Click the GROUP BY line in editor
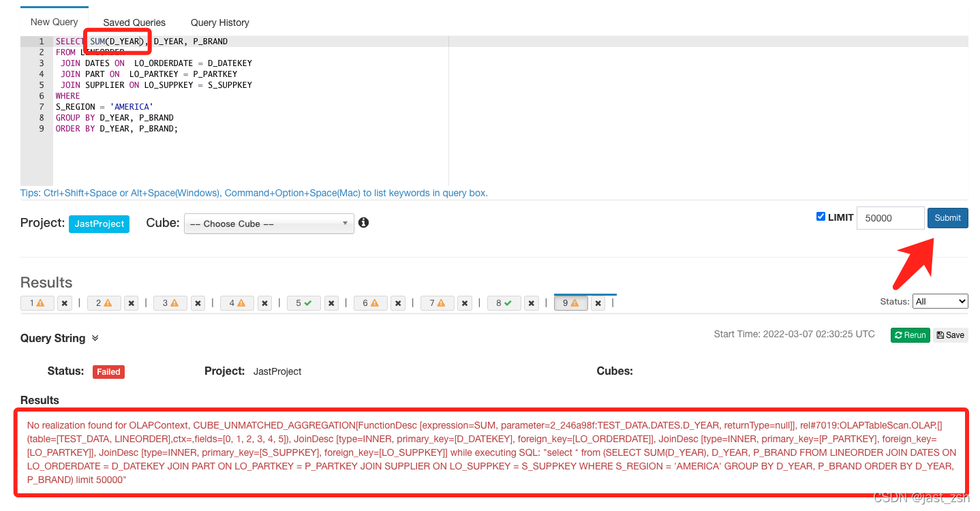This screenshot has width=980, height=511. (114, 118)
